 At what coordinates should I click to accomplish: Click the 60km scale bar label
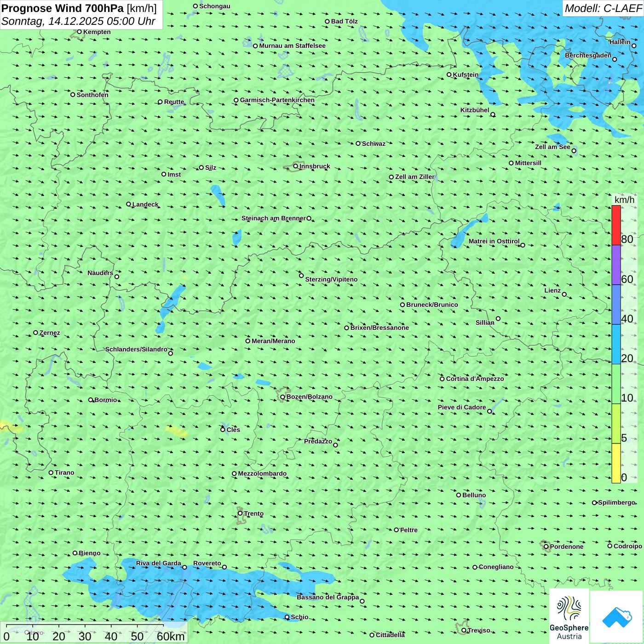point(171,636)
